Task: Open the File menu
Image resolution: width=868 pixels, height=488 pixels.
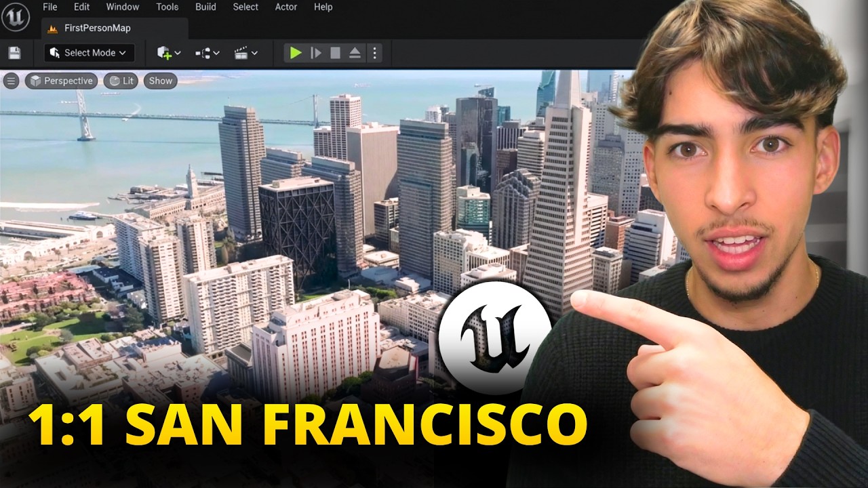Action: [x=50, y=7]
